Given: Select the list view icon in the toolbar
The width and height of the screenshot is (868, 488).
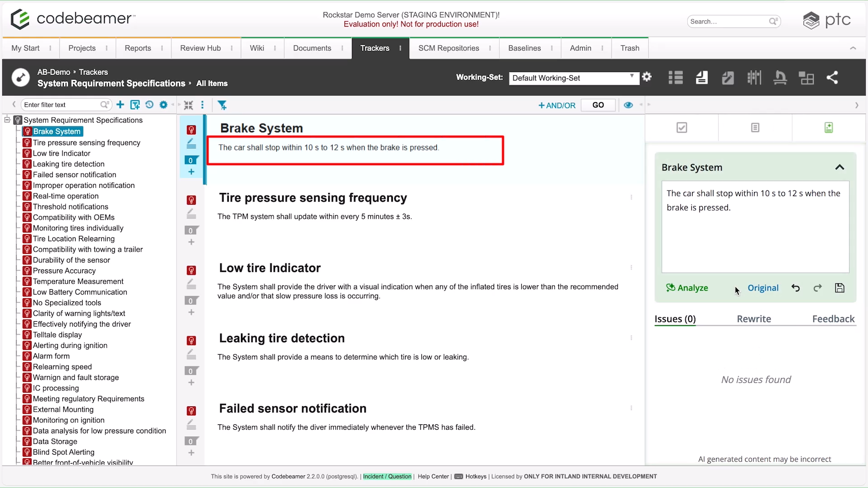Looking at the screenshot, I should pos(675,77).
